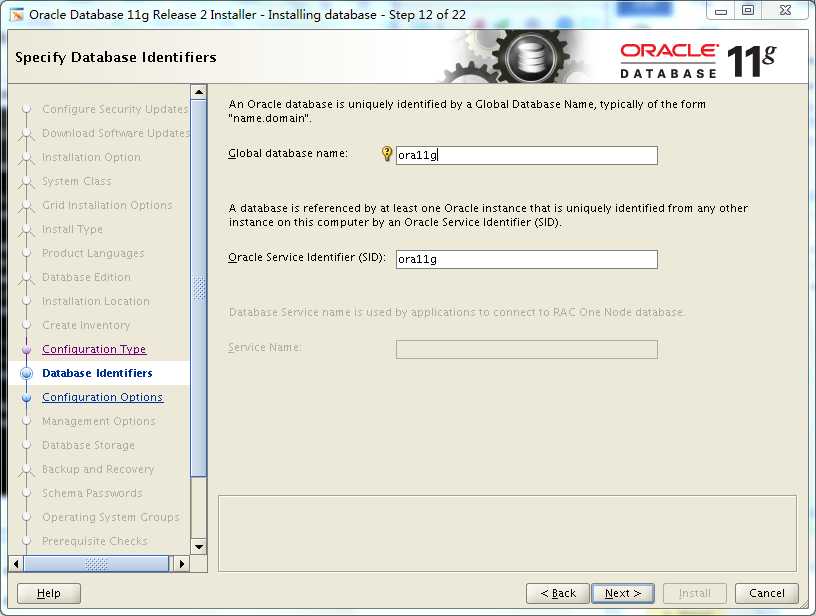Click the Download Software Updates step

tap(116, 133)
